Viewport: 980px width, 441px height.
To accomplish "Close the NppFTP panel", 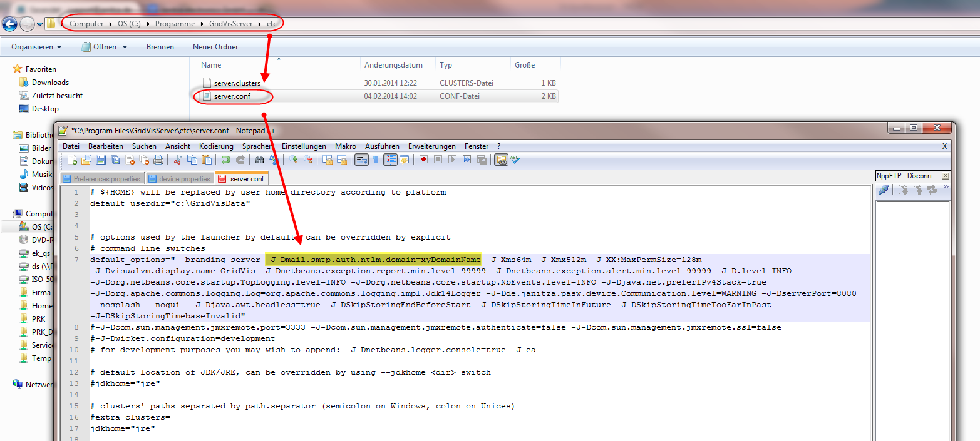I will tap(946, 176).
